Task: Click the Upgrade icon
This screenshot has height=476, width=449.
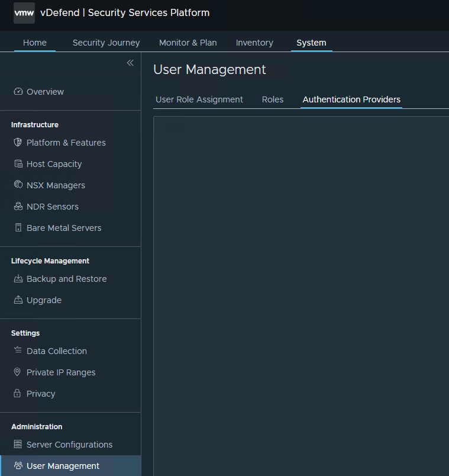Action: [18, 300]
